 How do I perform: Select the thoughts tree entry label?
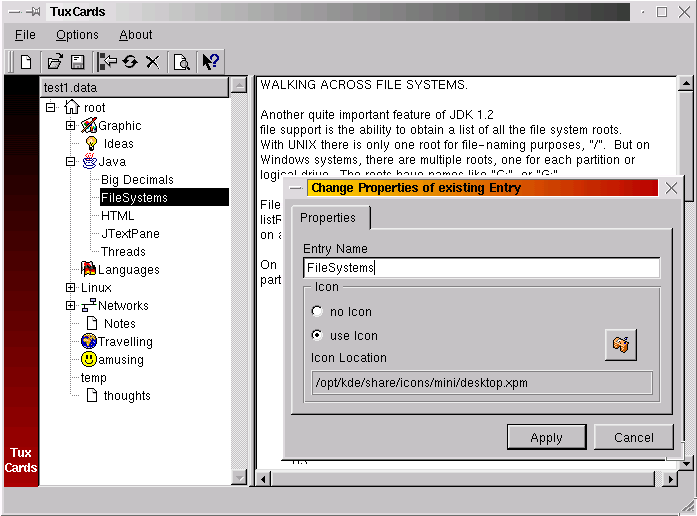127,396
